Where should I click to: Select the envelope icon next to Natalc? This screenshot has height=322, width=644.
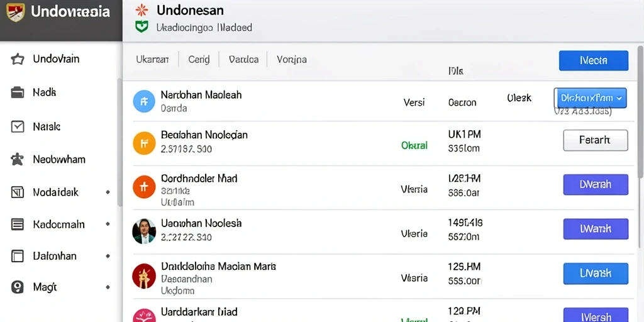point(17,126)
